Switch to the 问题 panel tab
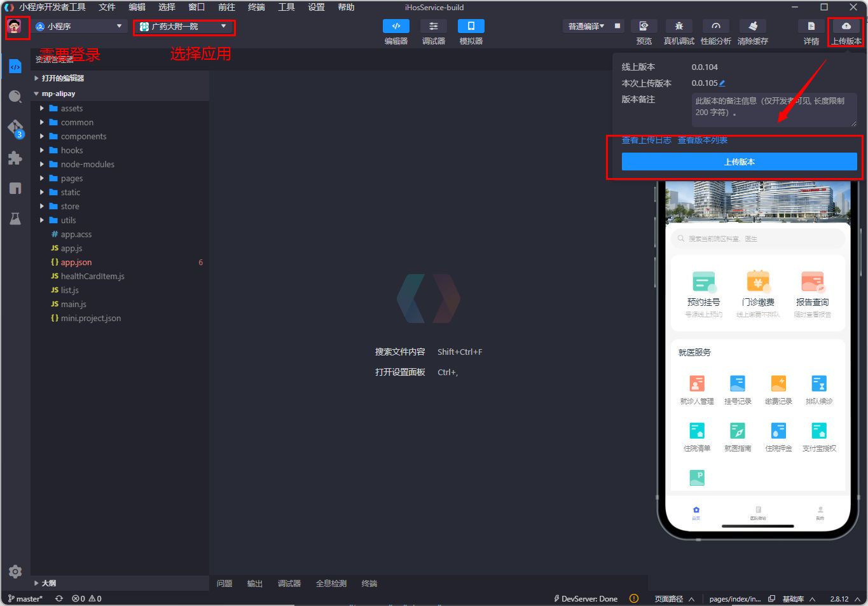Image resolution: width=868 pixels, height=606 pixels. [224, 583]
